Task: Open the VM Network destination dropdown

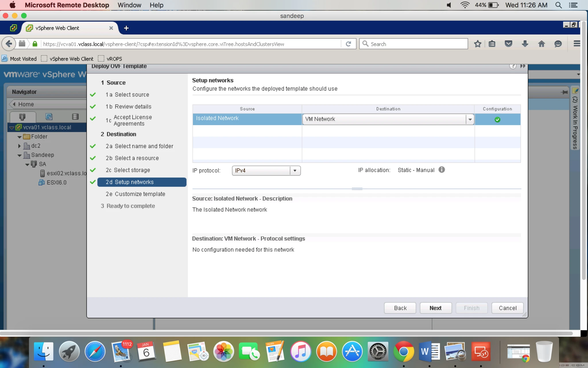Action: tap(470, 119)
